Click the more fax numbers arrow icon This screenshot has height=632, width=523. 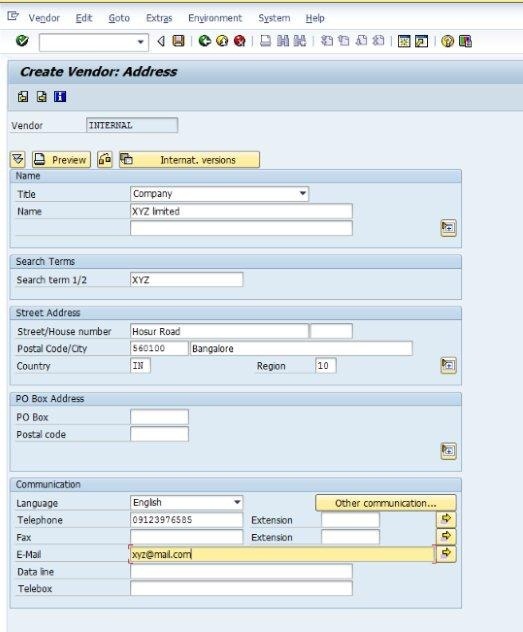click(x=446, y=536)
